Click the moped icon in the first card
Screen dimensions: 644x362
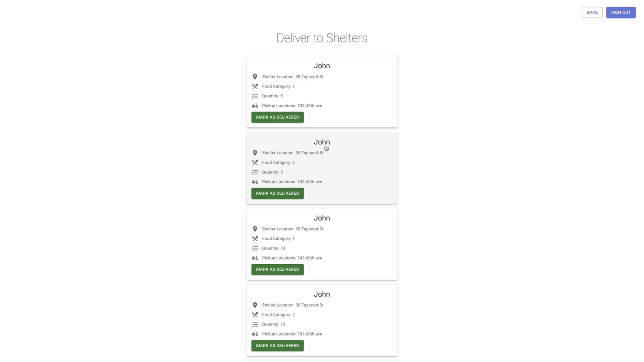255,106
